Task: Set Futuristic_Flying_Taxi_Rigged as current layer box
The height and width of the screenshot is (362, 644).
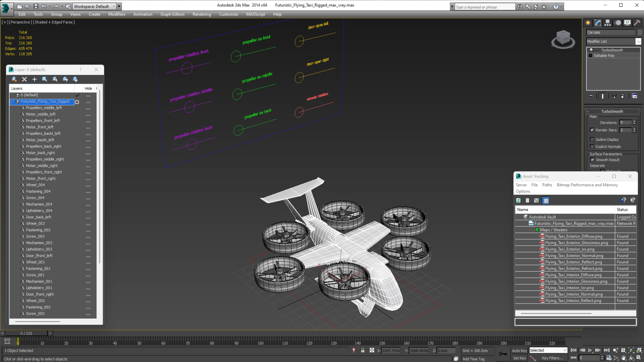Action: [77, 102]
